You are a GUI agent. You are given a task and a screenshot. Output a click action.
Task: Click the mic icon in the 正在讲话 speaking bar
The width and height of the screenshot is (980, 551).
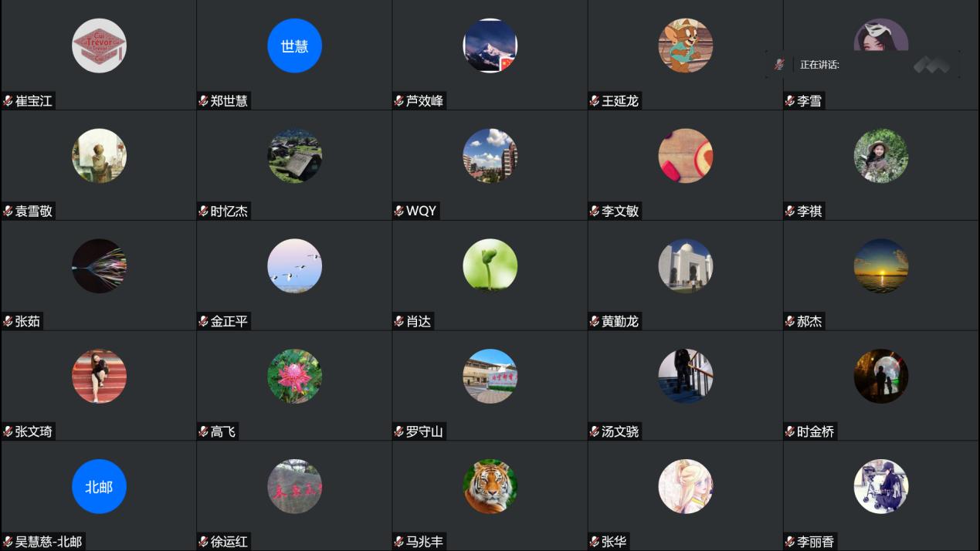(779, 65)
